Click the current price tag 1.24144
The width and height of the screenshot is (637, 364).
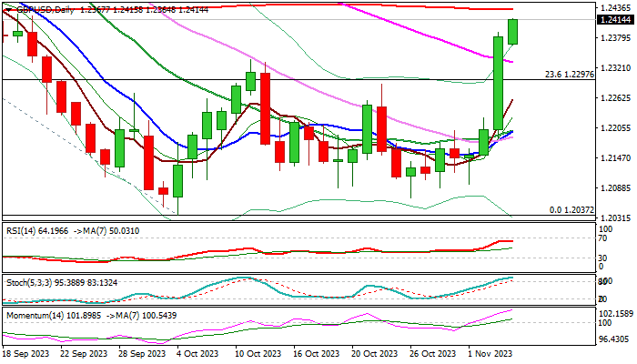[616, 19]
